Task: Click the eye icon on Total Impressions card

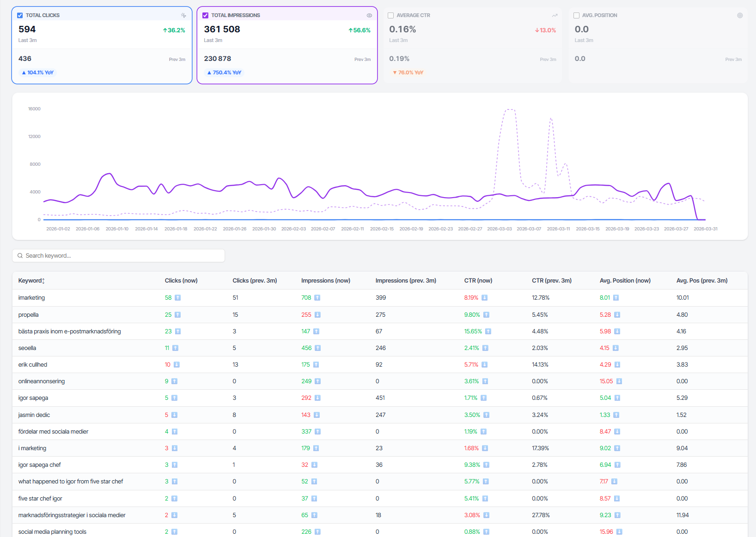Action: tap(369, 15)
